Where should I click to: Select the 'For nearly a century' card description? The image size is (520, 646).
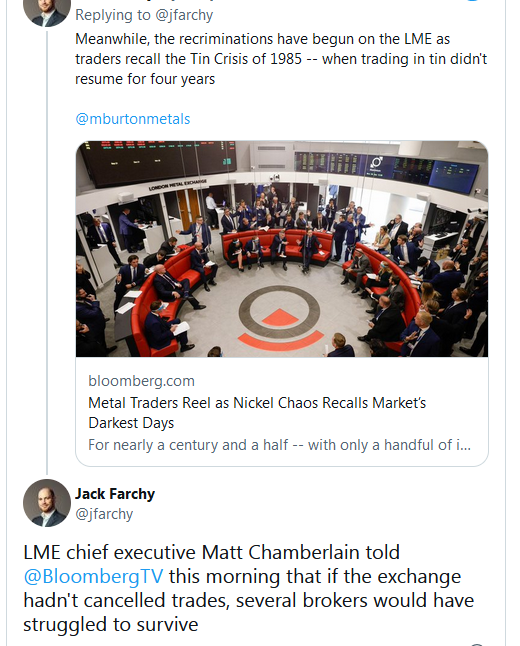(279, 445)
